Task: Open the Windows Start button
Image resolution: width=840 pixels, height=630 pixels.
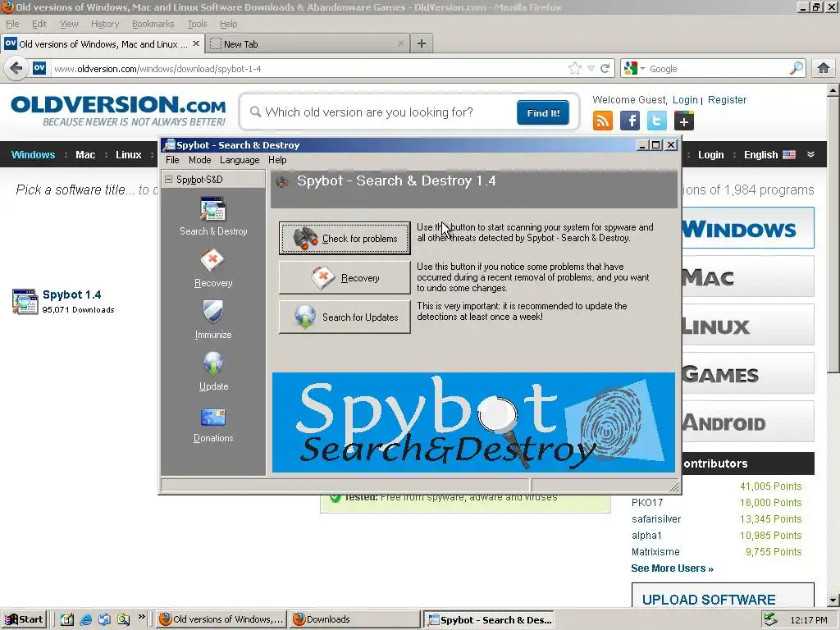Action: tap(25, 619)
